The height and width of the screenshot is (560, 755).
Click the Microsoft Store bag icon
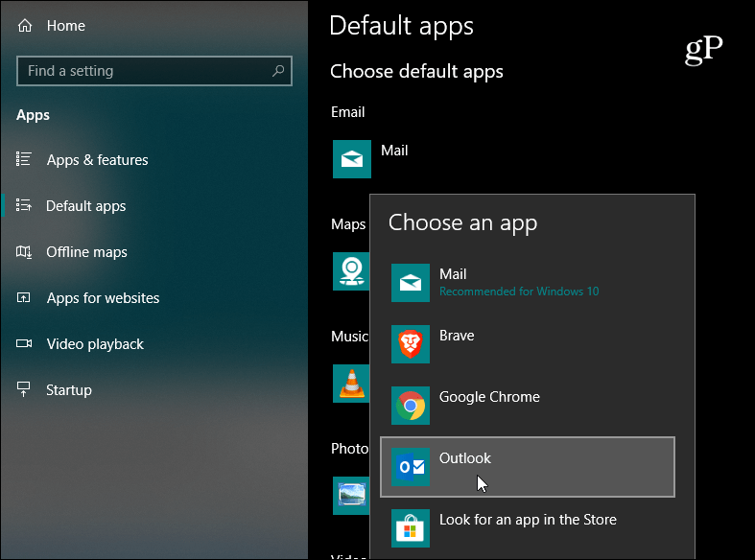[x=411, y=528]
